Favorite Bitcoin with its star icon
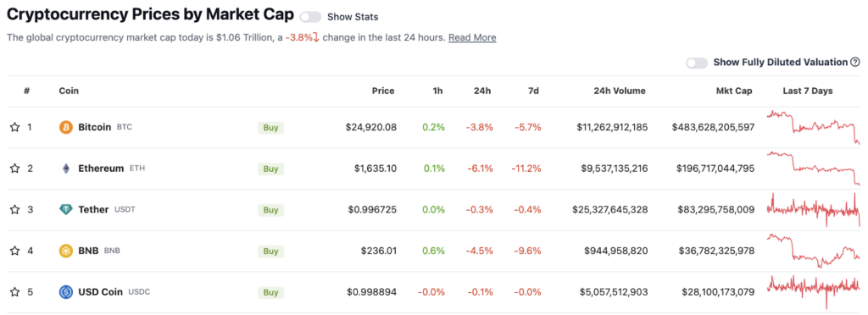This screenshot has height=315, width=868. 15,128
